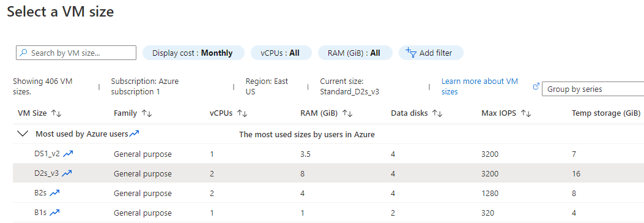Click the Data disks sort arrows
This screenshot has height=223, width=644.
[x=437, y=113]
